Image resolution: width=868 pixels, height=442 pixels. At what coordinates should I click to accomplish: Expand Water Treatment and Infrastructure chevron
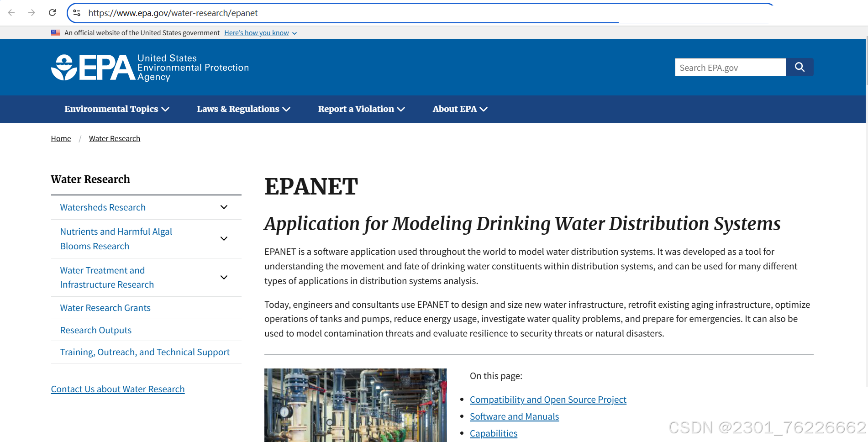coord(224,278)
